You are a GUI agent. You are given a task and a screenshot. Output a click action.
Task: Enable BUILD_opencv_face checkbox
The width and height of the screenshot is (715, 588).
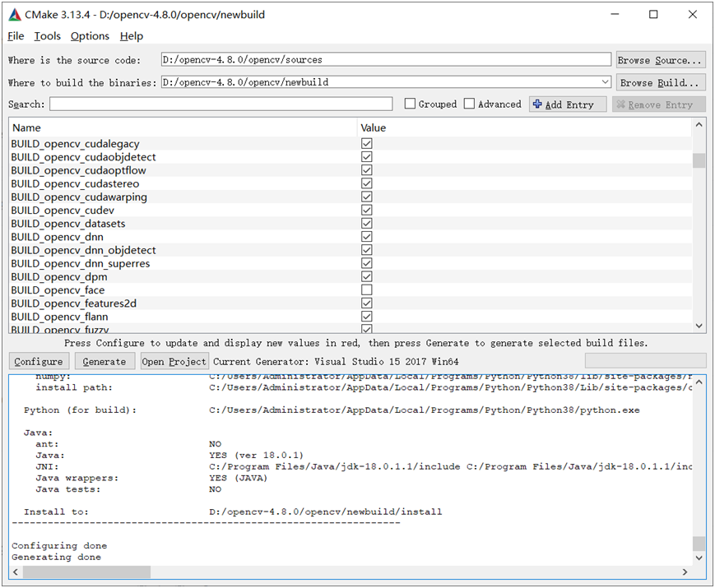(367, 290)
